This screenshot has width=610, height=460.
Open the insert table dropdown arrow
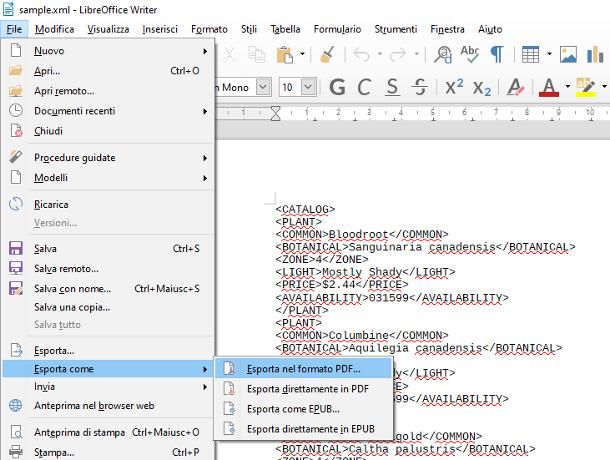point(549,54)
